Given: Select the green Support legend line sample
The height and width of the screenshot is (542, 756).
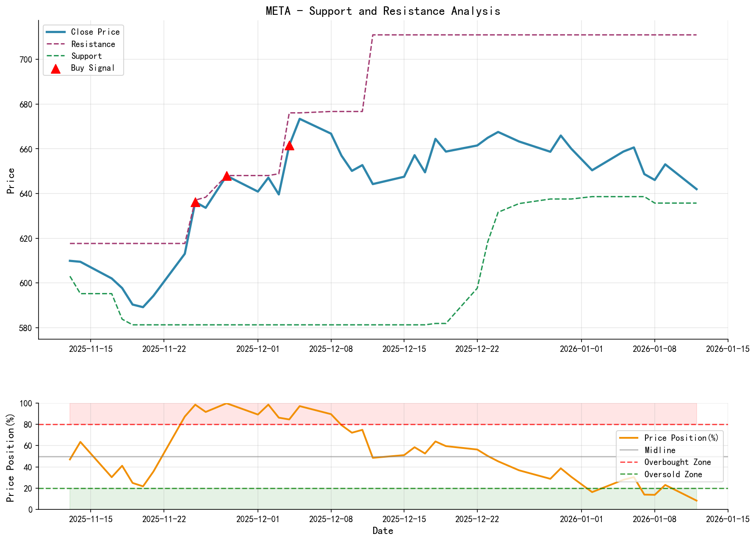Looking at the screenshot, I should [55, 55].
